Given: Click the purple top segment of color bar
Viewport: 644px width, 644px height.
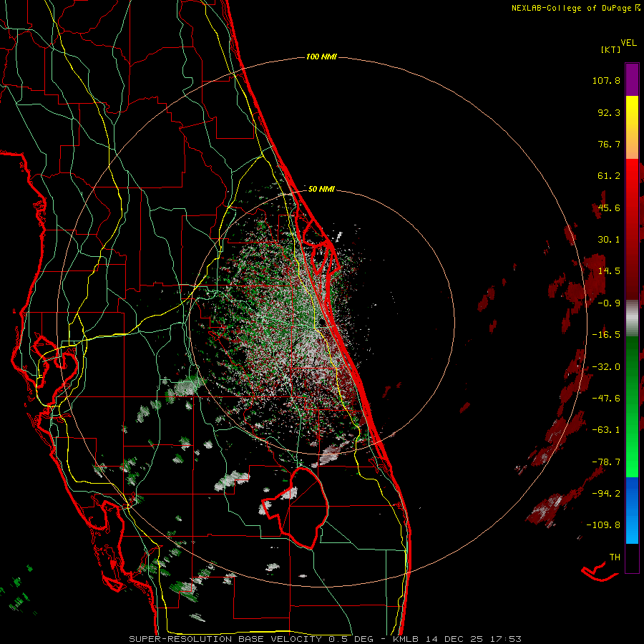Looking at the screenshot, I should 632,79.
